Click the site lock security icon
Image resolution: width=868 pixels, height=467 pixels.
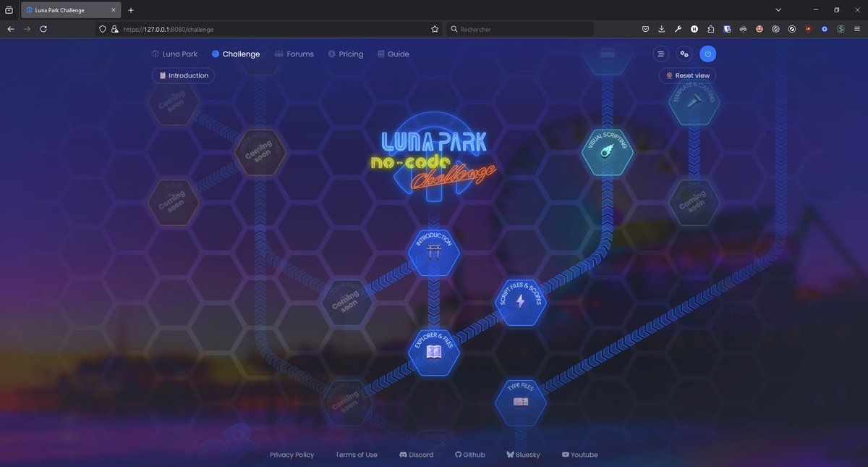(x=114, y=29)
